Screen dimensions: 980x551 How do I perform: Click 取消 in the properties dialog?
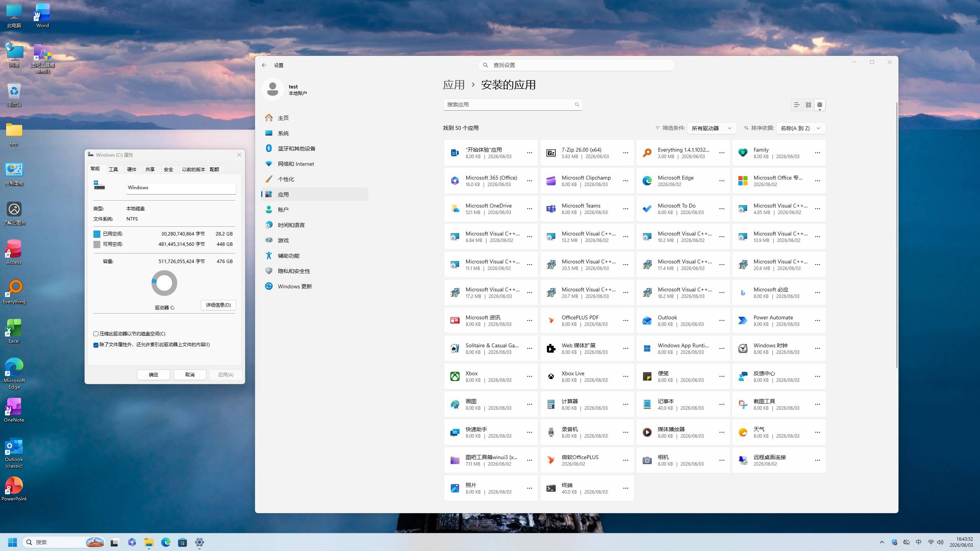tap(190, 375)
